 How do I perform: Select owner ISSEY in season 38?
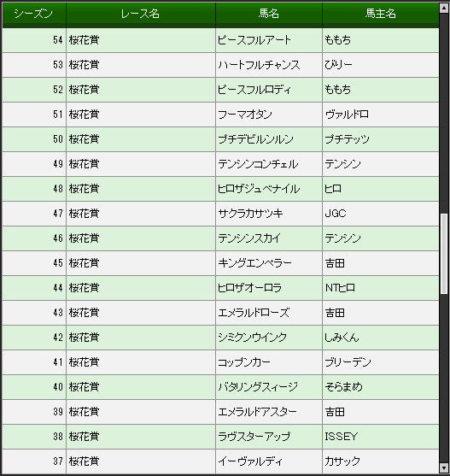342,437
